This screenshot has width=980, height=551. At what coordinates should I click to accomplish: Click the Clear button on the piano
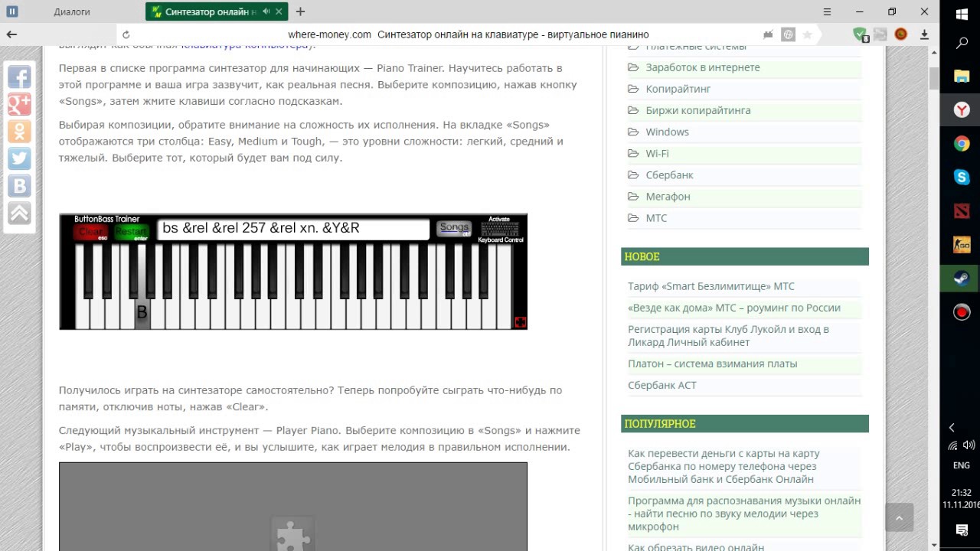point(91,232)
